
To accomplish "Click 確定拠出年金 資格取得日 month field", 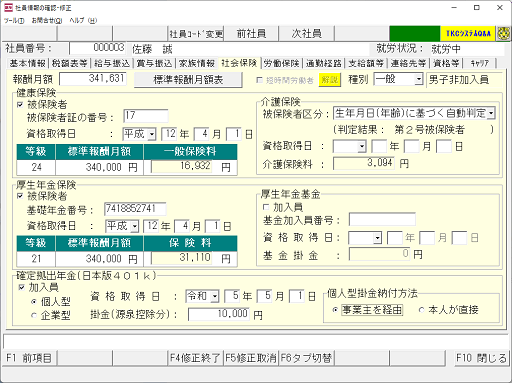I will click(265, 296).
